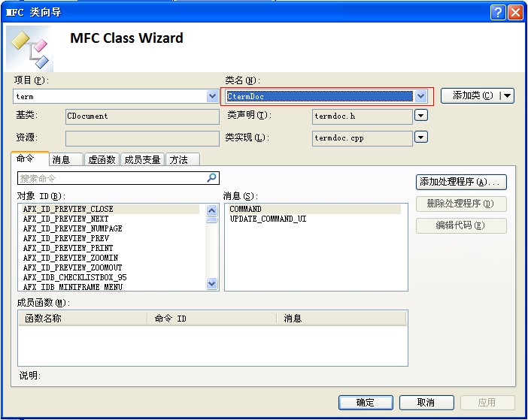Select AFX_IDB_CHECKLISTBOX_95 in the list
The width and height of the screenshot is (528, 420).
pyautogui.click(x=111, y=277)
